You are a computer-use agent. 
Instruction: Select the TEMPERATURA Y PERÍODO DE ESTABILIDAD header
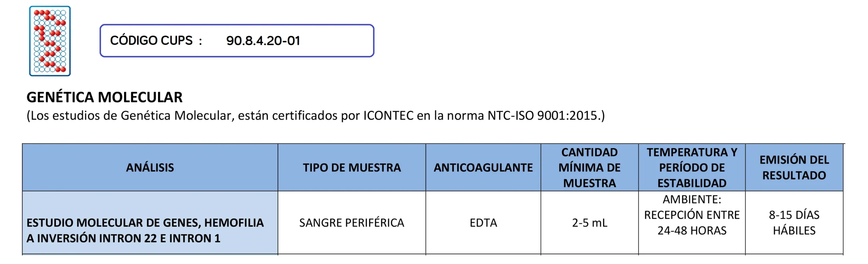(x=692, y=168)
